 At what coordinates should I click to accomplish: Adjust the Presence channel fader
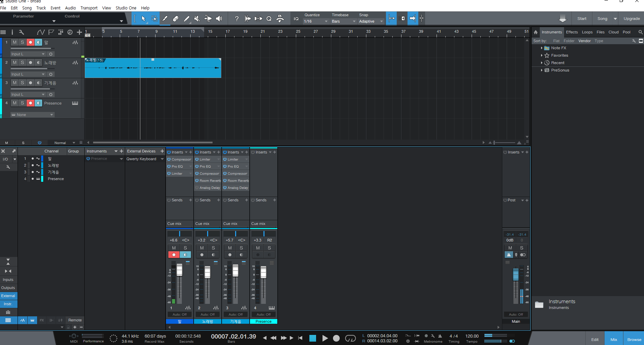click(x=263, y=272)
